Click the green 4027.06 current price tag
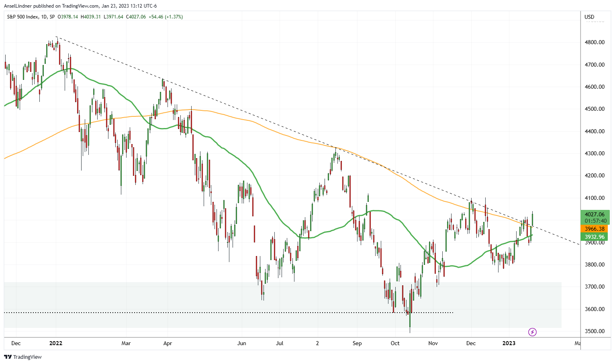615x364 pixels. coord(595,215)
